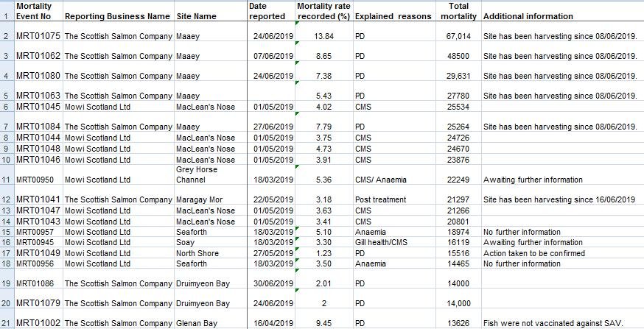Viewport: 644px width, 329px height.
Task: Select row header 2
Action: click(x=7, y=31)
